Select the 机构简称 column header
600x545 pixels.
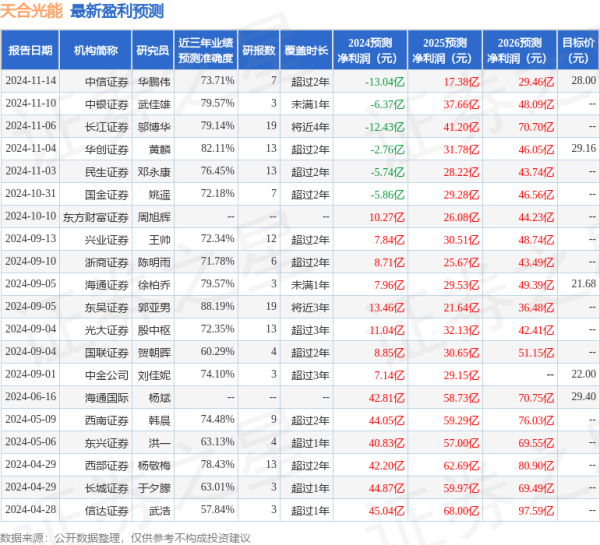96,50
